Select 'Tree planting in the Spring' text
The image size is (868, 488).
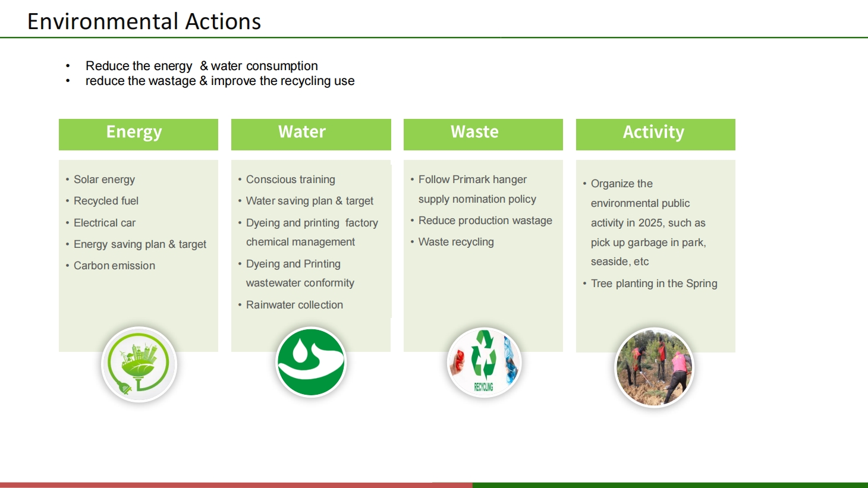654,284
